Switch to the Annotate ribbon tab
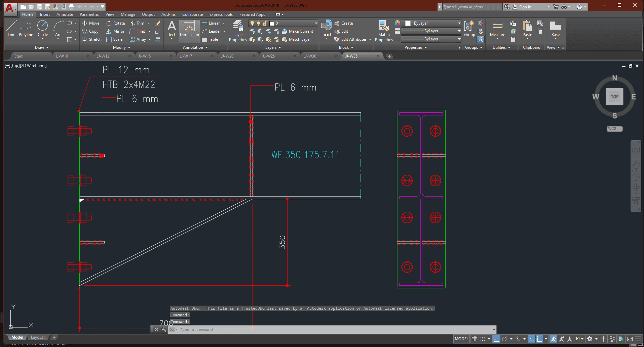 click(65, 14)
